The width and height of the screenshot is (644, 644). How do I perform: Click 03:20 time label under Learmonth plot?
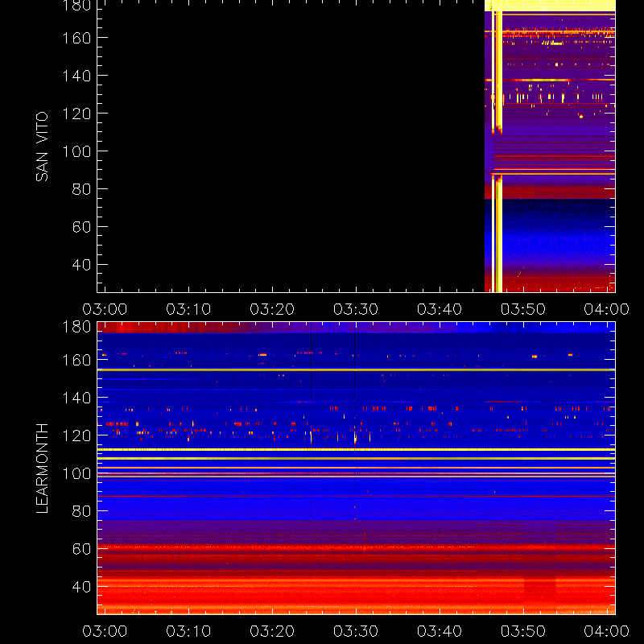(272, 631)
